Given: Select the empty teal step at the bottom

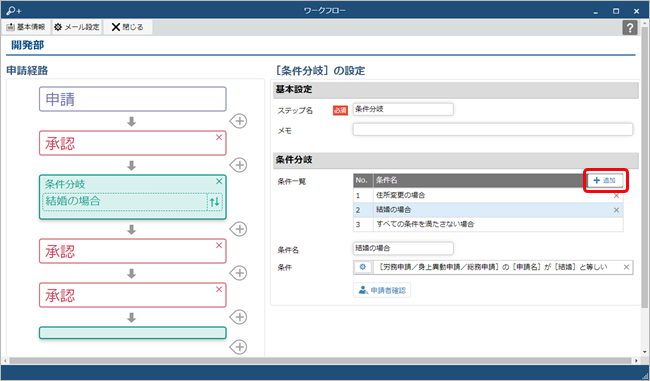Looking at the screenshot, I should point(133,333).
